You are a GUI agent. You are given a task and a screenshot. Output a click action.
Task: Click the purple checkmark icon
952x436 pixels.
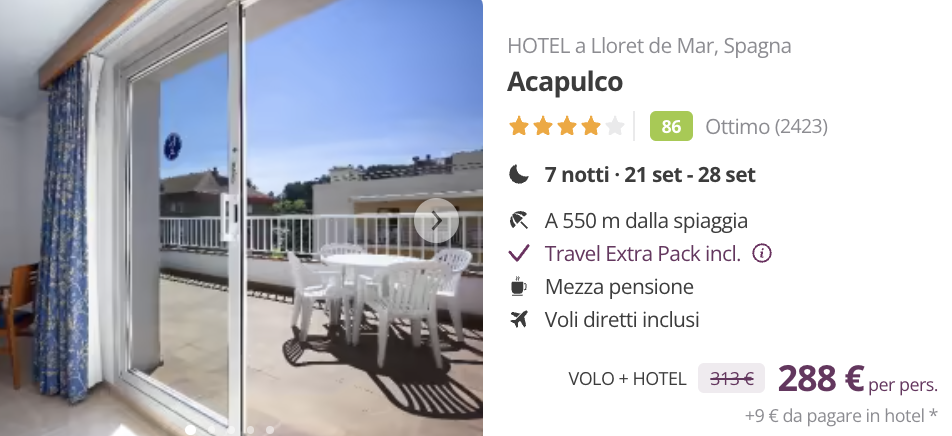[x=519, y=253]
